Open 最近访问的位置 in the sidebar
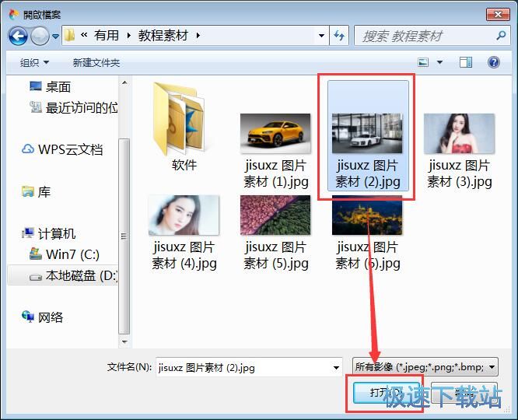The width and height of the screenshot is (518, 420). coord(82,108)
